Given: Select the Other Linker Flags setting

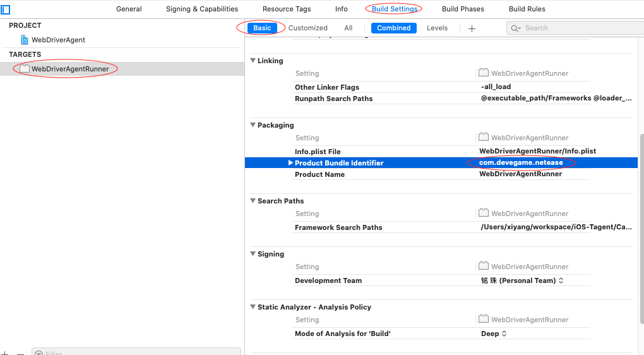Looking at the screenshot, I should 327,87.
